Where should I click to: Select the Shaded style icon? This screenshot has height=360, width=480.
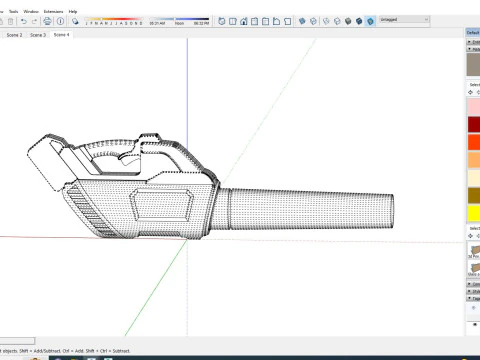(x=348, y=21)
